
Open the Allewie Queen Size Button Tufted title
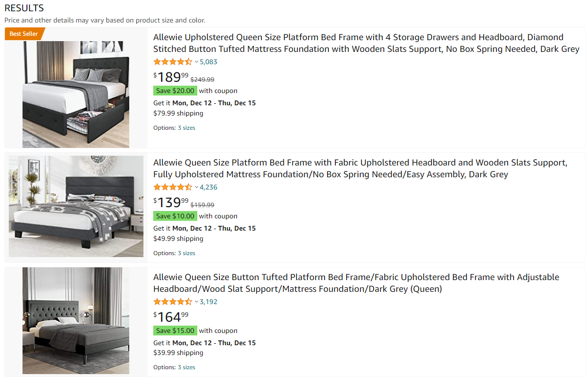(356, 283)
